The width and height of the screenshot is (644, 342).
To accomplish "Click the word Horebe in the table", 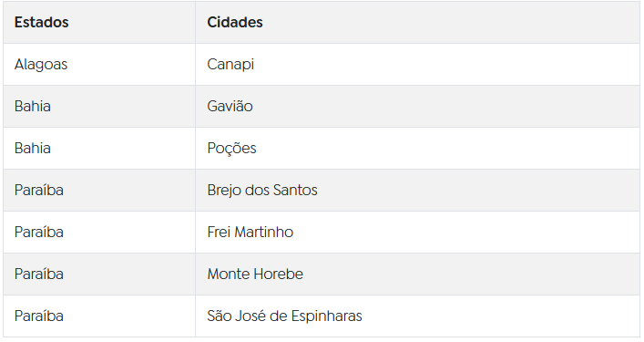I will click(x=278, y=274).
